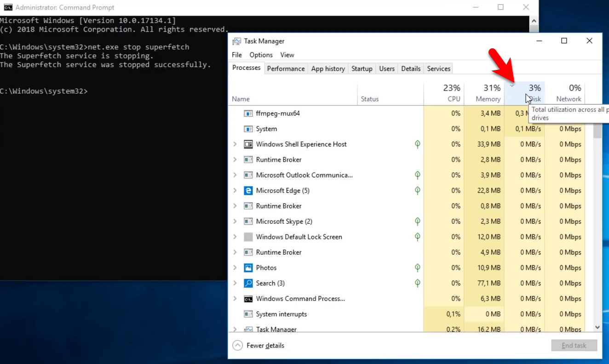Click the Photos app icon

pos(248,268)
